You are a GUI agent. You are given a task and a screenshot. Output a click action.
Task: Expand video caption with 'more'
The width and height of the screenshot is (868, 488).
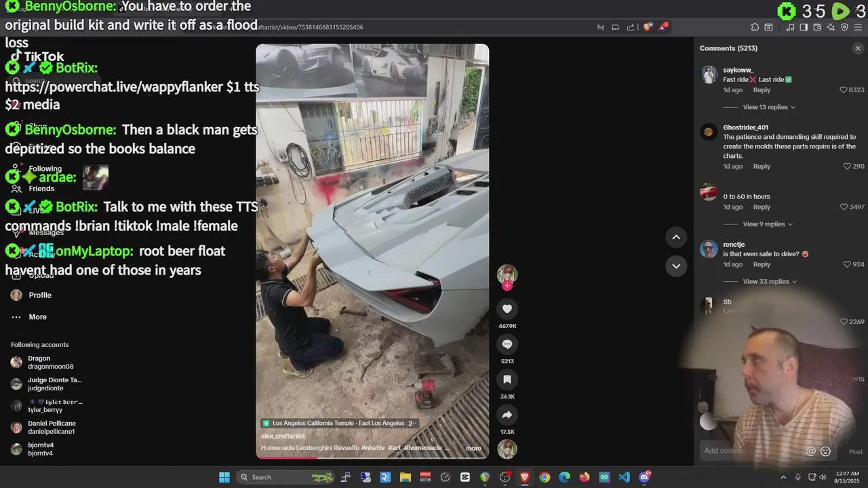coord(473,448)
